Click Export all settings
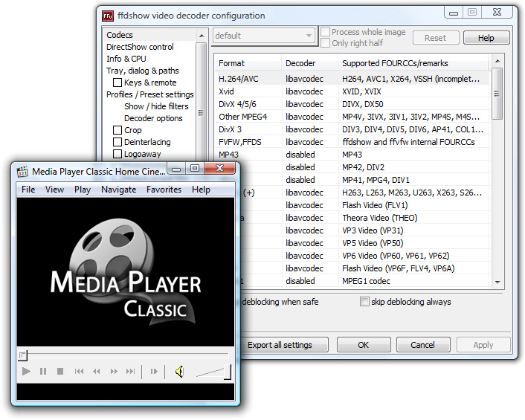Screen dimensions: 525x420 point(283,345)
